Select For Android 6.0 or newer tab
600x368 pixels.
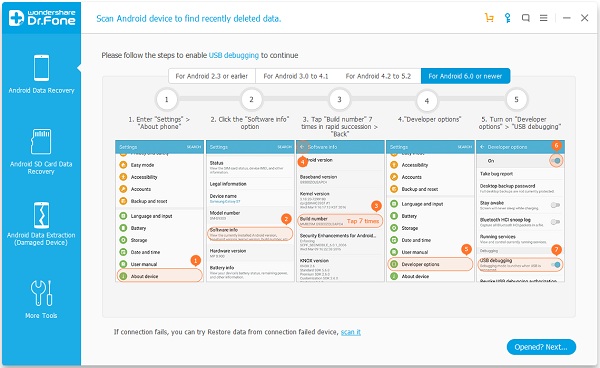[x=465, y=76]
